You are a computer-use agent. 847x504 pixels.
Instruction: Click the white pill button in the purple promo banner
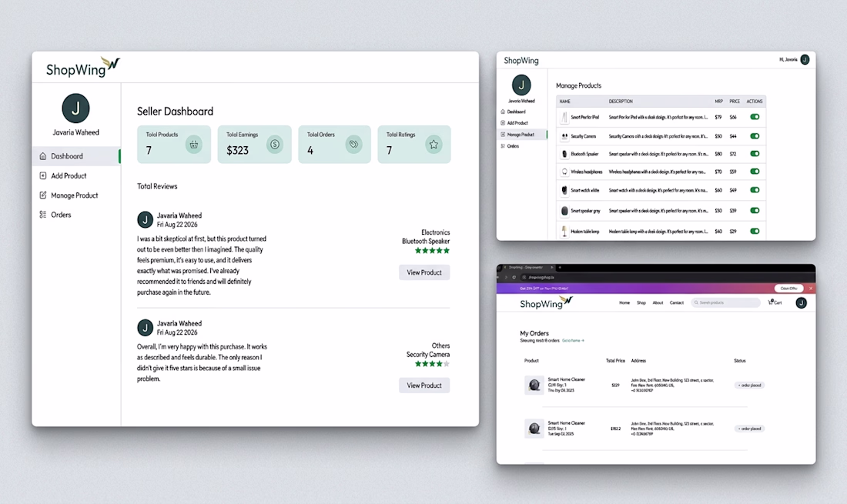pyautogui.click(x=788, y=289)
